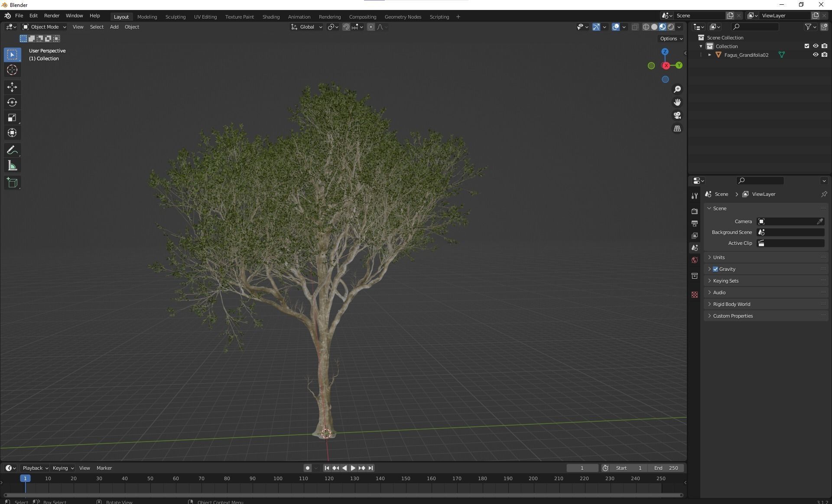The height and width of the screenshot is (504, 832).
Task: Toggle the Gravity checkbox
Action: (715, 269)
